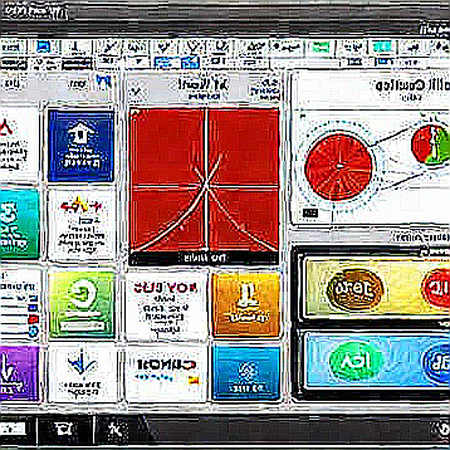This screenshot has width=450, height=450.
Task: Open the white tile with red heading text
Action: tap(166, 305)
